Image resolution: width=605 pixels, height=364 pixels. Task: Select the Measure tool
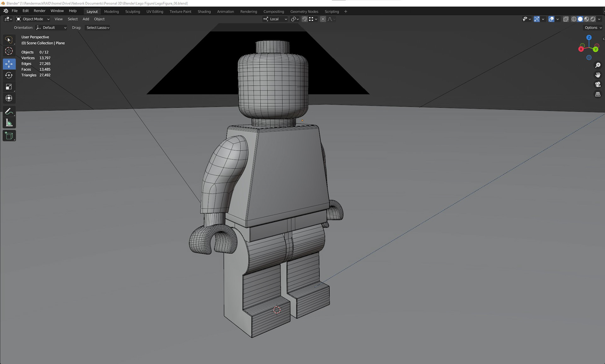point(9,123)
